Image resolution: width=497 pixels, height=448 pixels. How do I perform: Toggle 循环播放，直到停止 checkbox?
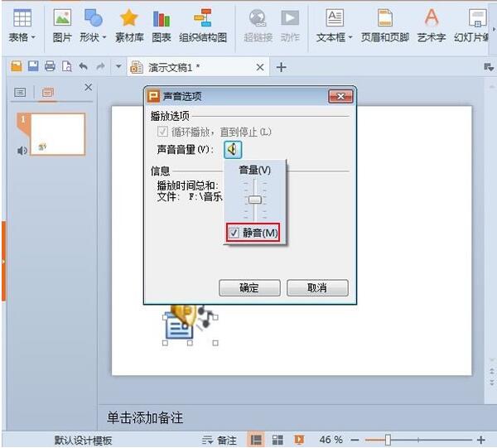click(x=162, y=132)
